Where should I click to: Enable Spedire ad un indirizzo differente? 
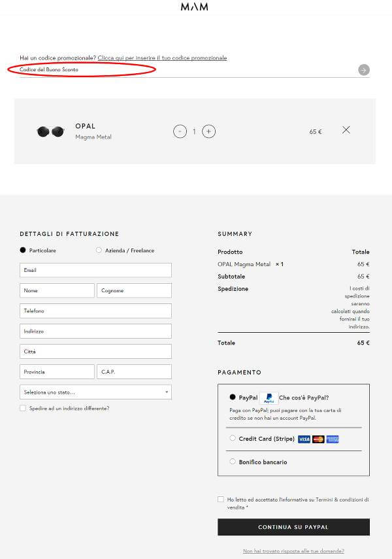coord(23,408)
